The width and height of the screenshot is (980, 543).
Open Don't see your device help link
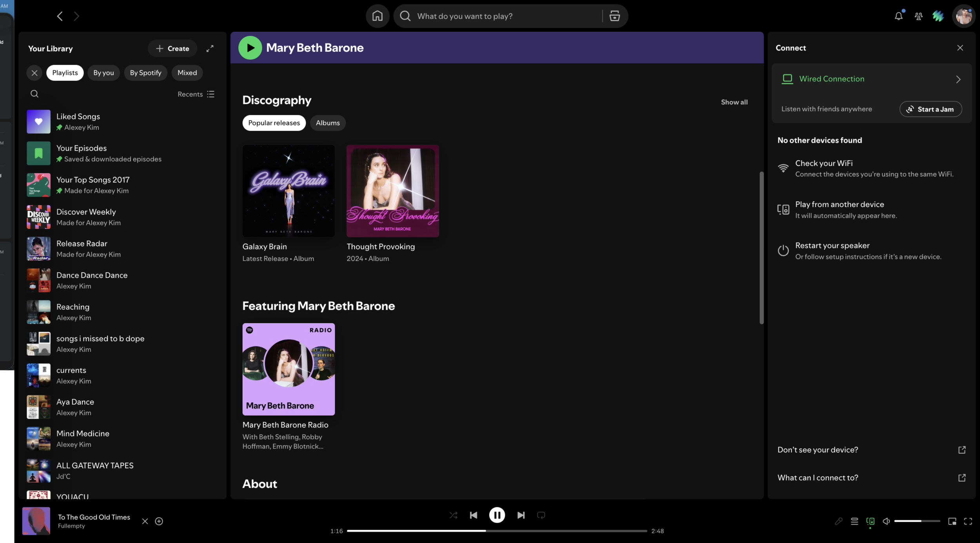pyautogui.click(x=871, y=450)
